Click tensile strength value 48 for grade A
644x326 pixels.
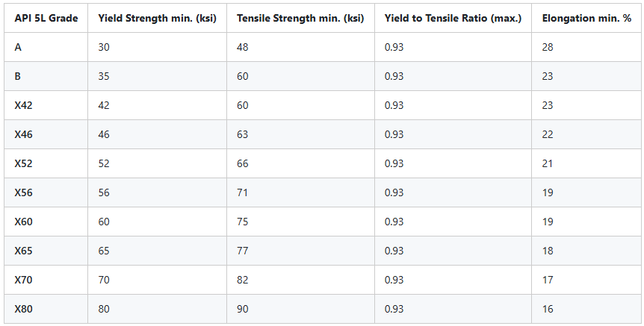242,47
